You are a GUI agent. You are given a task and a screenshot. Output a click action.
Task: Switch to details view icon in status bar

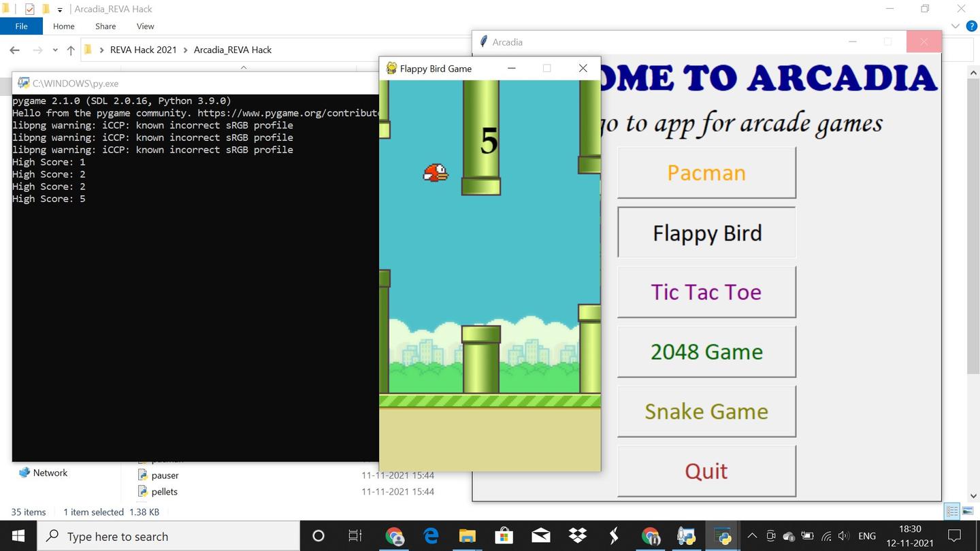(x=952, y=511)
